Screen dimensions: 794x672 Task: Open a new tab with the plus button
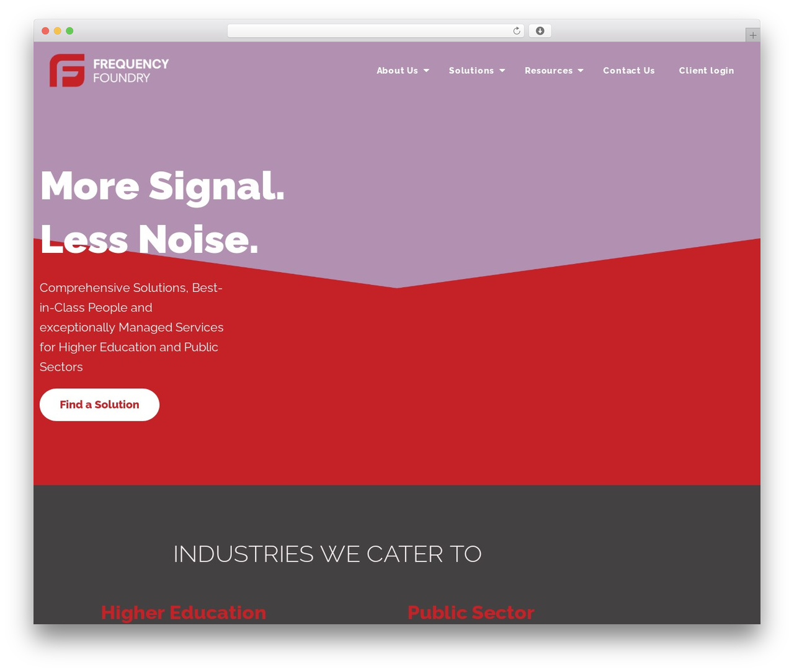[752, 35]
